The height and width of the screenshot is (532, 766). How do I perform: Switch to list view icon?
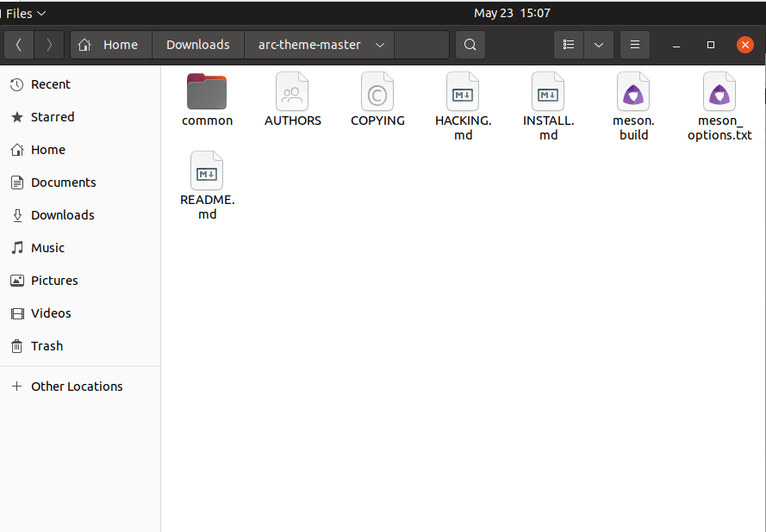(569, 45)
